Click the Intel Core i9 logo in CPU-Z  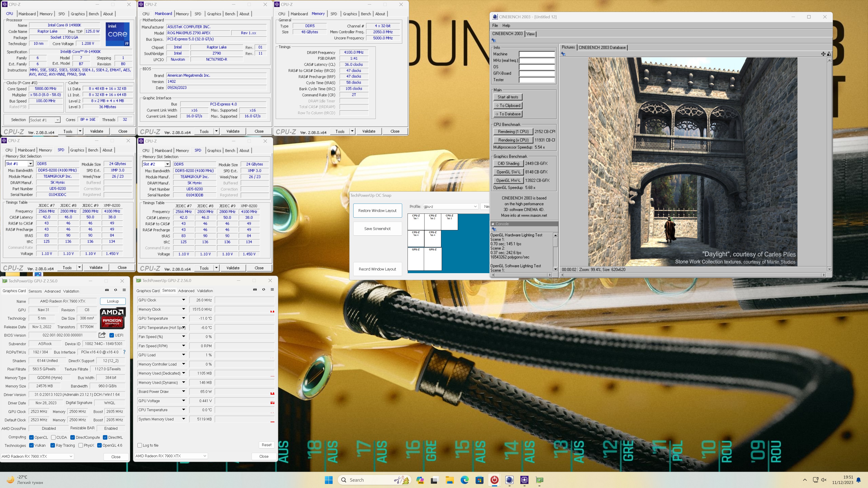(117, 34)
